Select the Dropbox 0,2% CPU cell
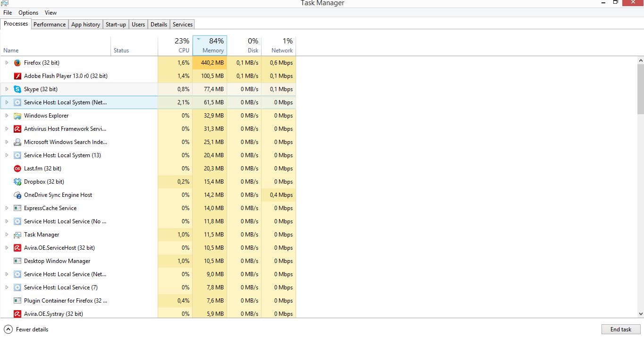The height and width of the screenshot is (338, 644). [175, 182]
